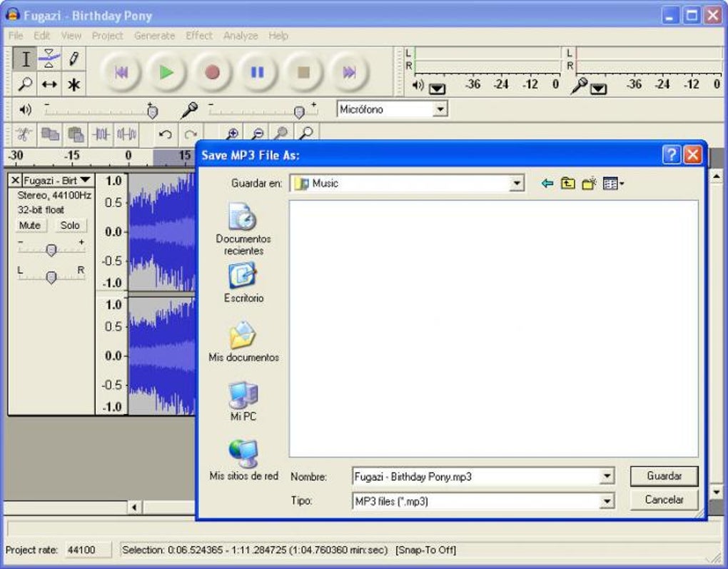Click the green Play button
This screenshot has width=728, height=569.
[167, 72]
